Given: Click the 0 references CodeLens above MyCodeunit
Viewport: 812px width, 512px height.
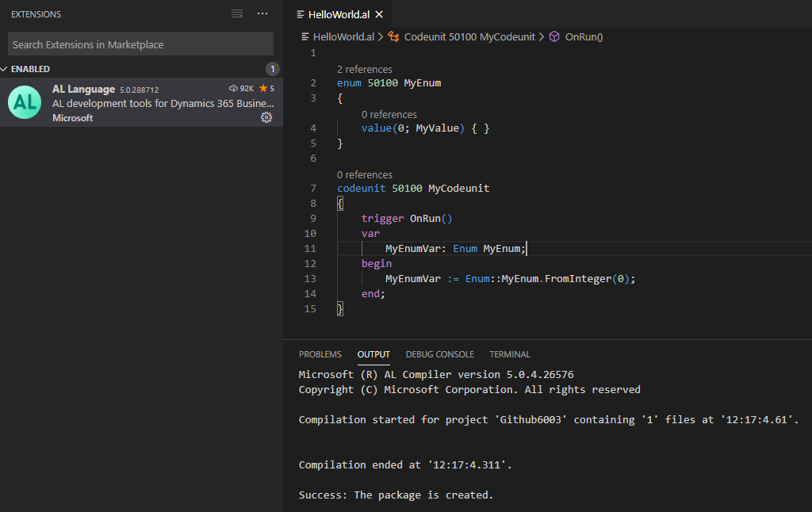Looking at the screenshot, I should click(365, 174).
